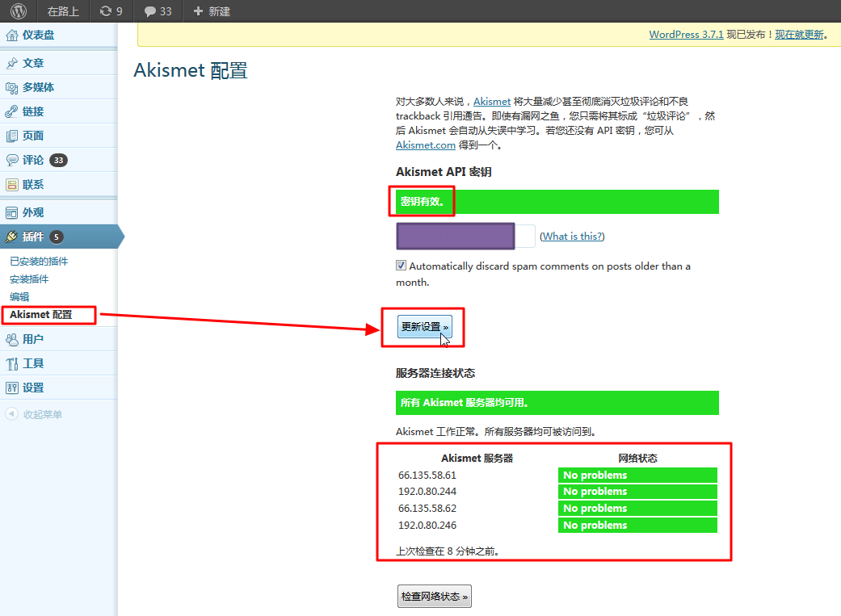This screenshot has width=841, height=616.
Task: Open the 在路上 site name menu
Action: click(63, 11)
